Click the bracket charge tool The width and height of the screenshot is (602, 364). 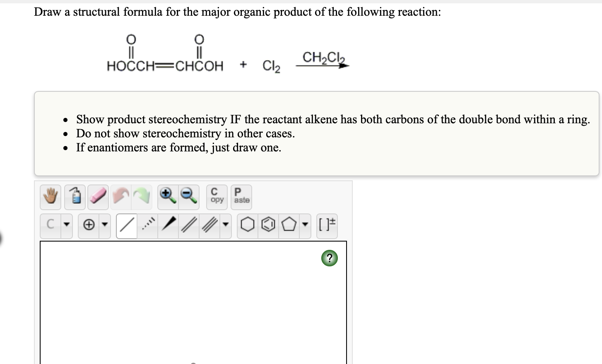click(327, 225)
